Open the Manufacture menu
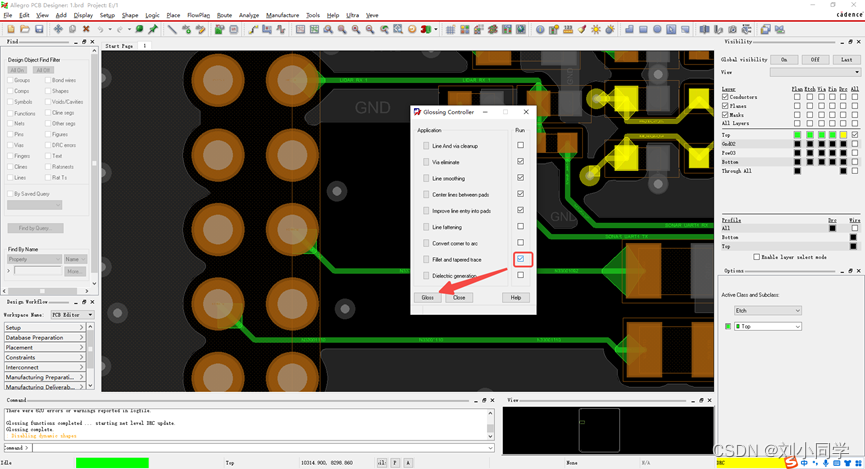The width and height of the screenshot is (865, 469). pos(282,16)
